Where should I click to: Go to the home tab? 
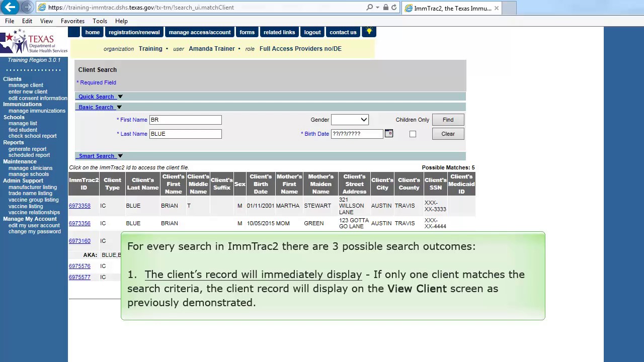[93, 32]
